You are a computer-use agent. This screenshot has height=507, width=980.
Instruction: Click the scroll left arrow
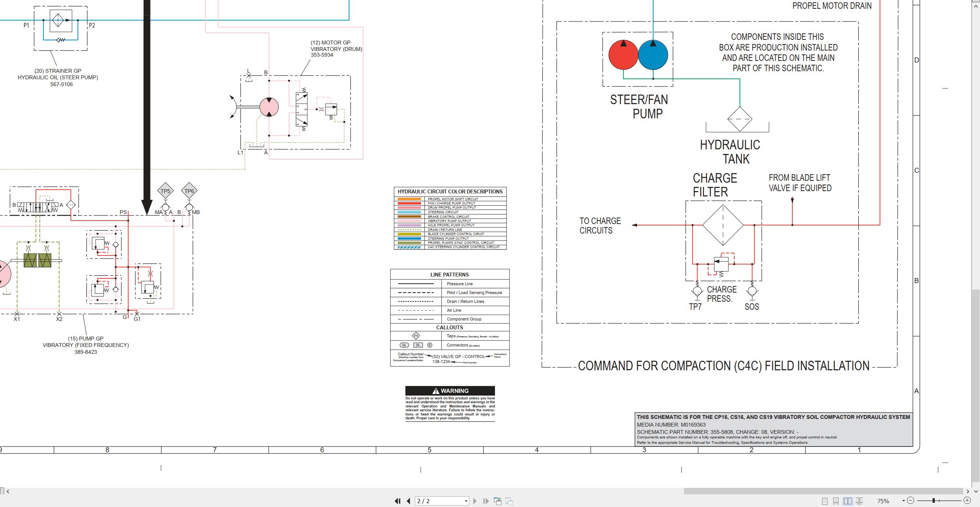[x=8, y=491]
